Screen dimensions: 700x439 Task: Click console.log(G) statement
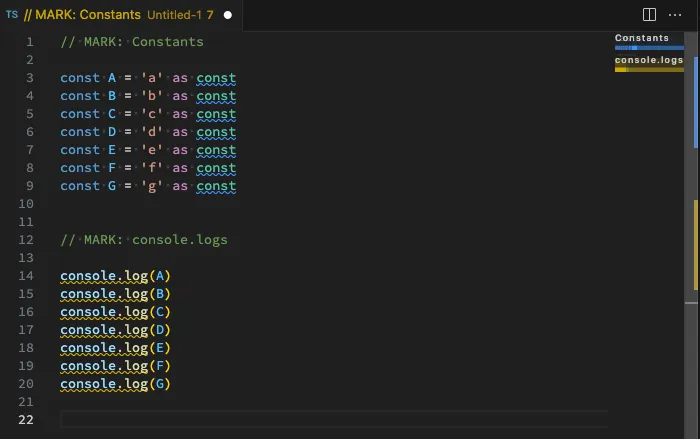coord(116,384)
